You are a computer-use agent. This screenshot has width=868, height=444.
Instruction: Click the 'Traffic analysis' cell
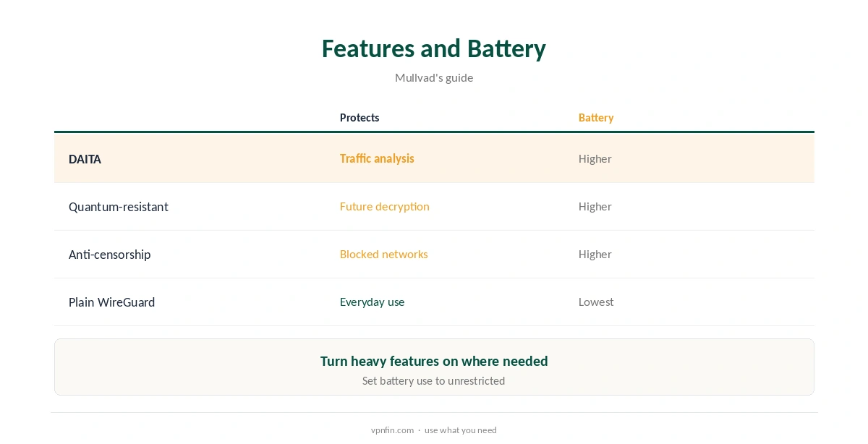377,158
